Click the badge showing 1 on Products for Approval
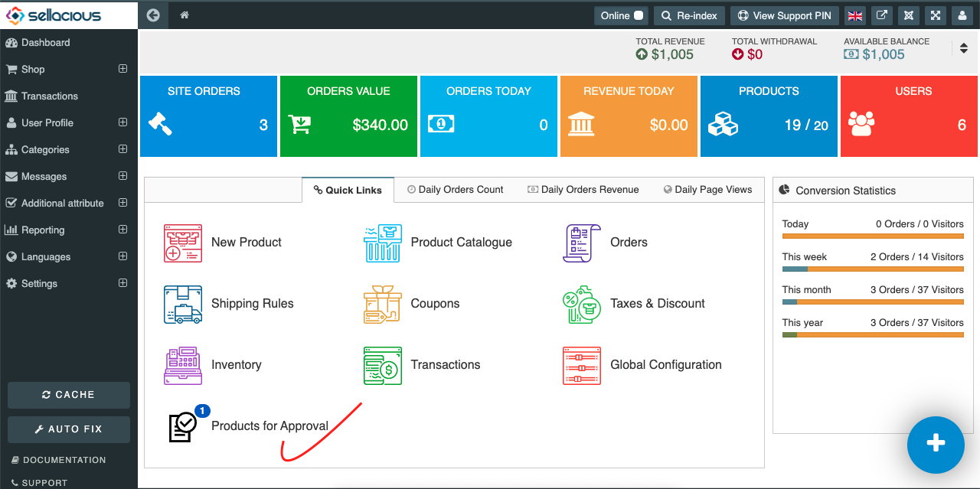The height and width of the screenshot is (489, 980). [202, 411]
